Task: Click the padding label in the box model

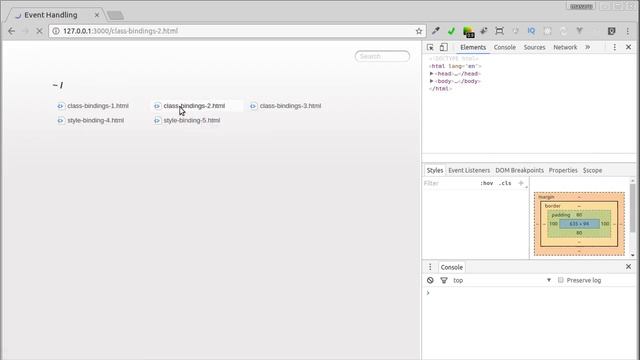Action: [x=561, y=215]
